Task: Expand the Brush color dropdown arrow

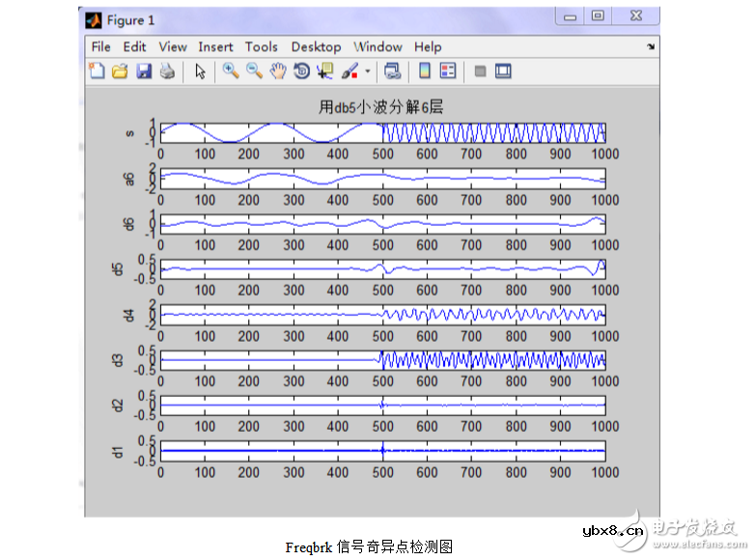Action: 367,71
